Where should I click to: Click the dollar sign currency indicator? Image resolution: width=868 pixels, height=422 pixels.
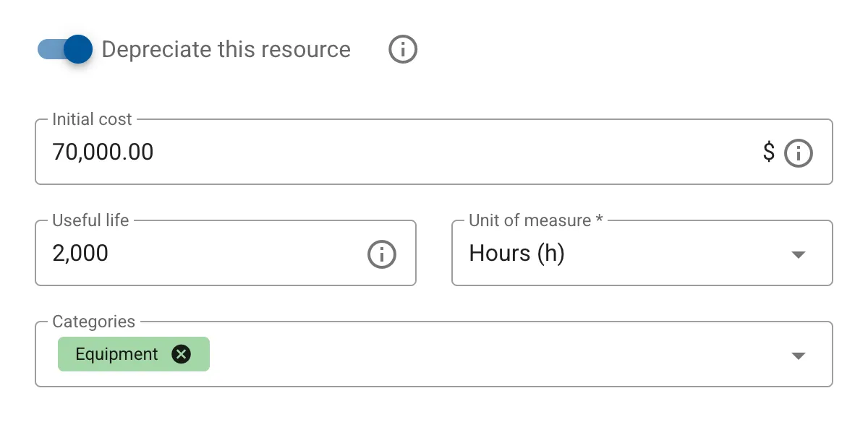(x=769, y=152)
